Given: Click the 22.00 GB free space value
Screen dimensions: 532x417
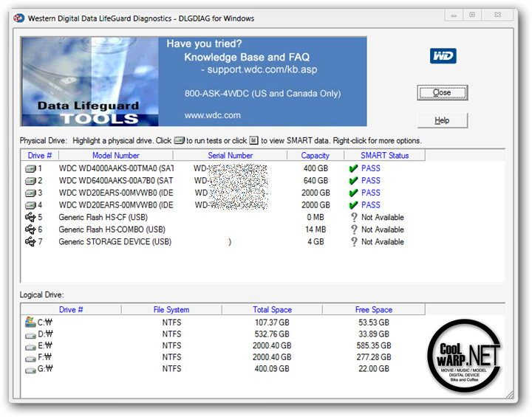Looking at the screenshot, I should click(x=374, y=368).
